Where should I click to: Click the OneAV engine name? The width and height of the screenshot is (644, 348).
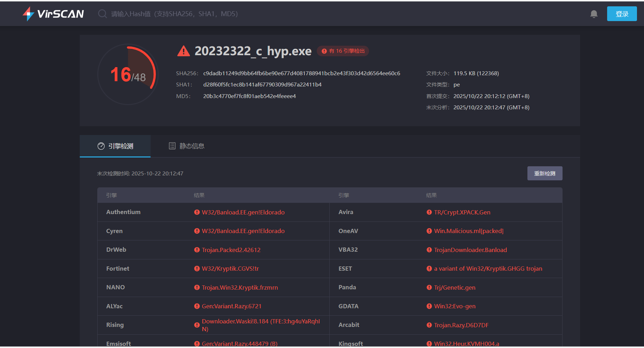point(348,231)
